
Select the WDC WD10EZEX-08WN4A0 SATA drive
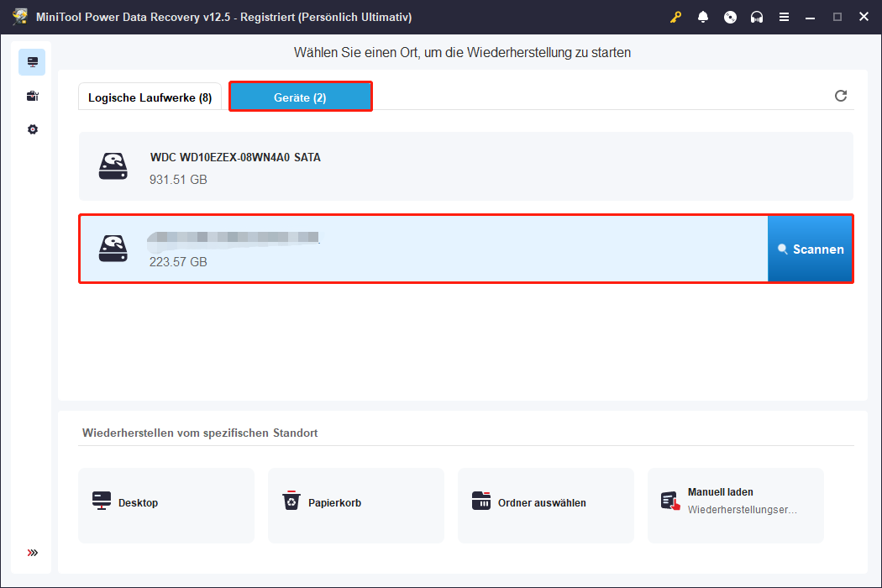point(465,166)
